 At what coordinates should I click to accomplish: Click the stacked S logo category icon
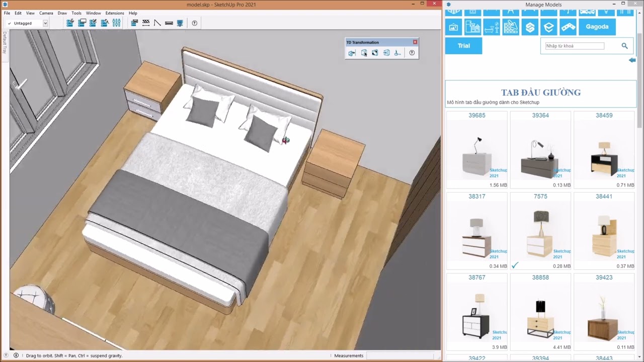pos(530,27)
